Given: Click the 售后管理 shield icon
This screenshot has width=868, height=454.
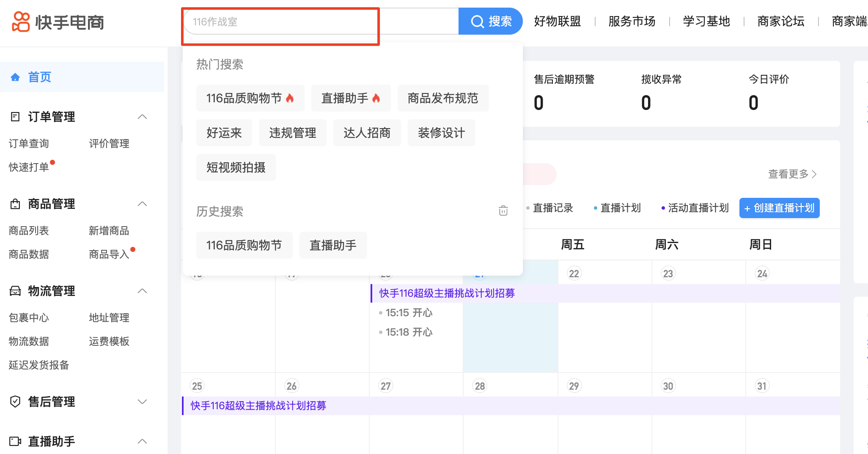Looking at the screenshot, I should pos(15,402).
